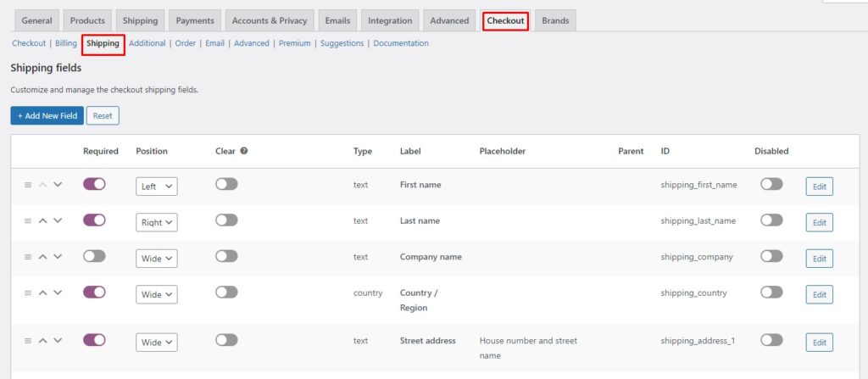Toggle Required switch for Company name
This screenshot has width=868, height=379.
94,256
